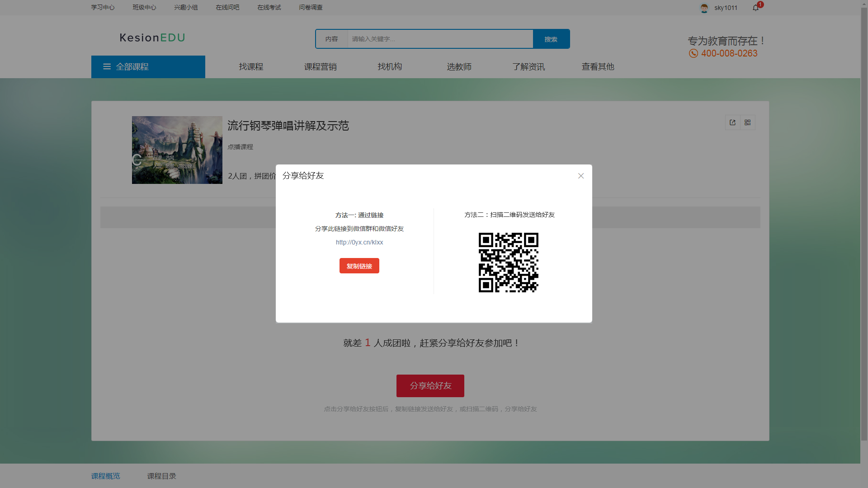Switch to the 选教师 tab
868x488 pixels.
coord(459,66)
